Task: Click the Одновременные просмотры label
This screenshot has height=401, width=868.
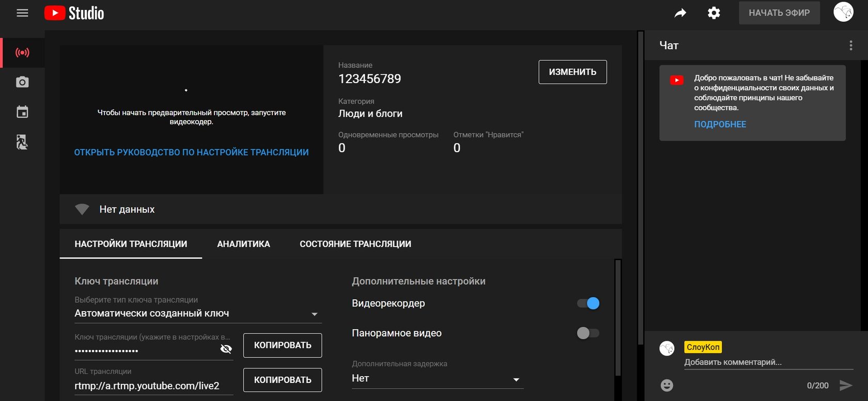Action: click(388, 135)
